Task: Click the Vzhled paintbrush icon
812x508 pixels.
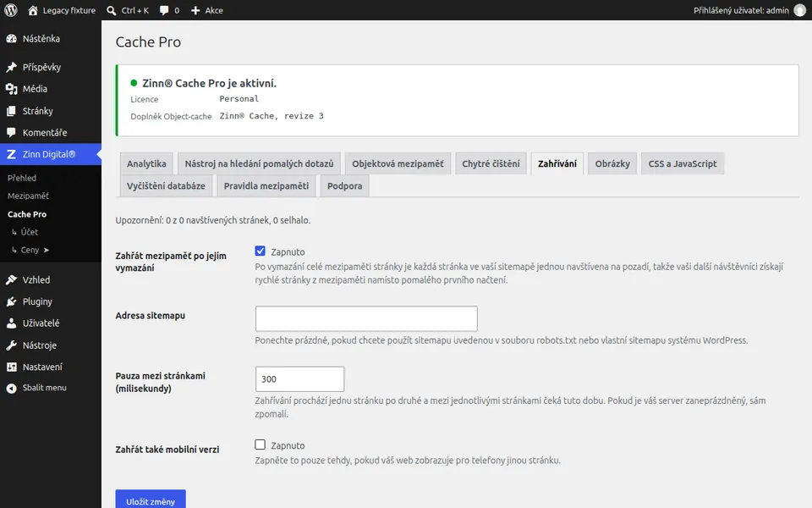Action: click(x=11, y=280)
